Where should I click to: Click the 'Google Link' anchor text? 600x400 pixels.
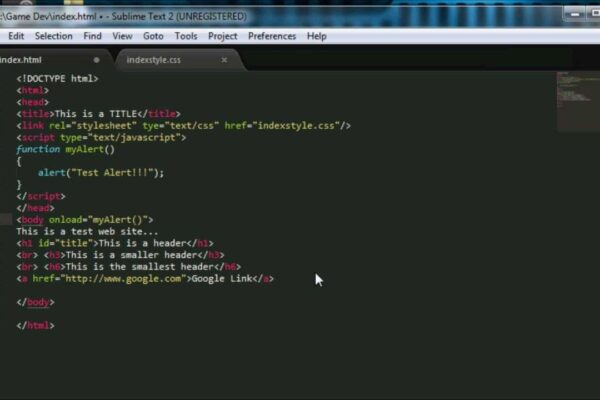[x=222, y=279]
